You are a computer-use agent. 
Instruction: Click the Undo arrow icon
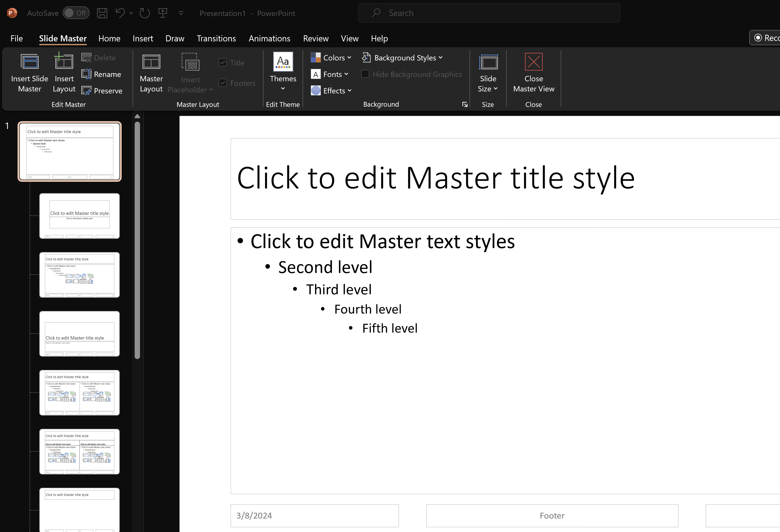tap(120, 13)
